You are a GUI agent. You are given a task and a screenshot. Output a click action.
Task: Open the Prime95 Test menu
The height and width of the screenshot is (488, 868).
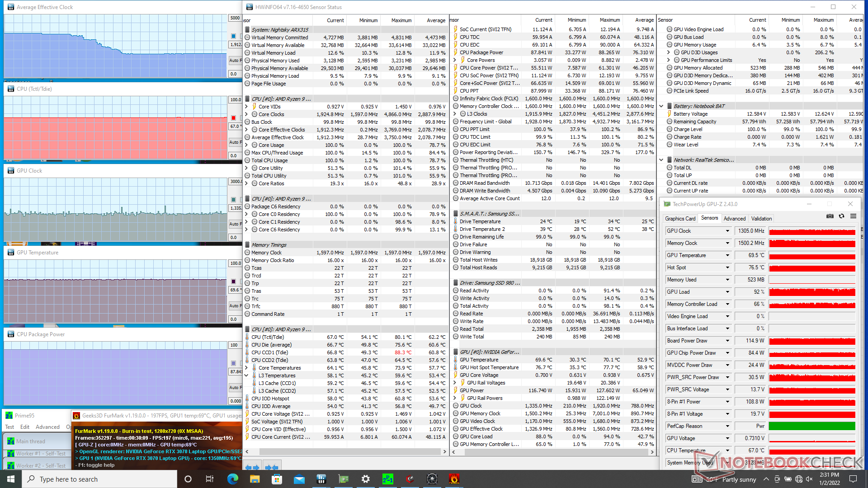pyautogui.click(x=9, y=427)
